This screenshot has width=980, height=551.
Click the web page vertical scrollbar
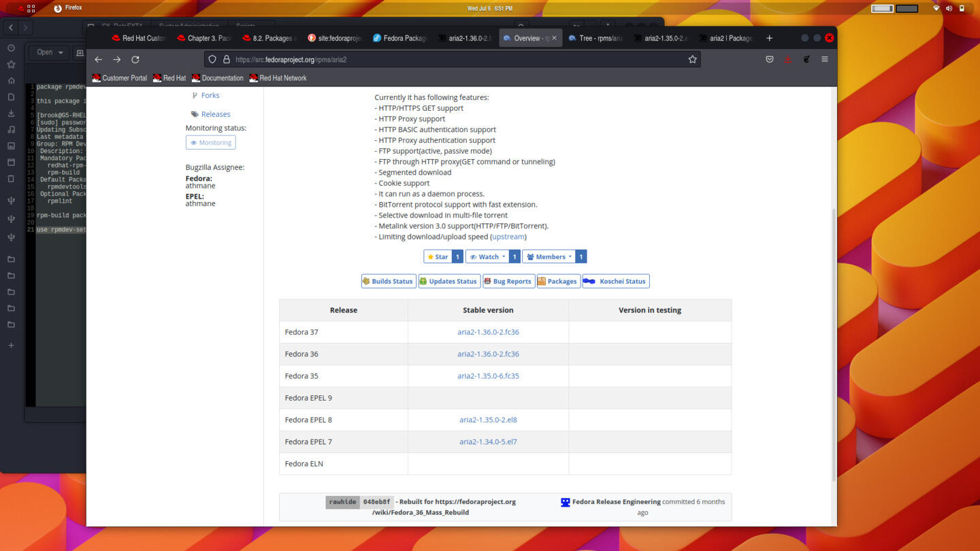pos(834,345)
